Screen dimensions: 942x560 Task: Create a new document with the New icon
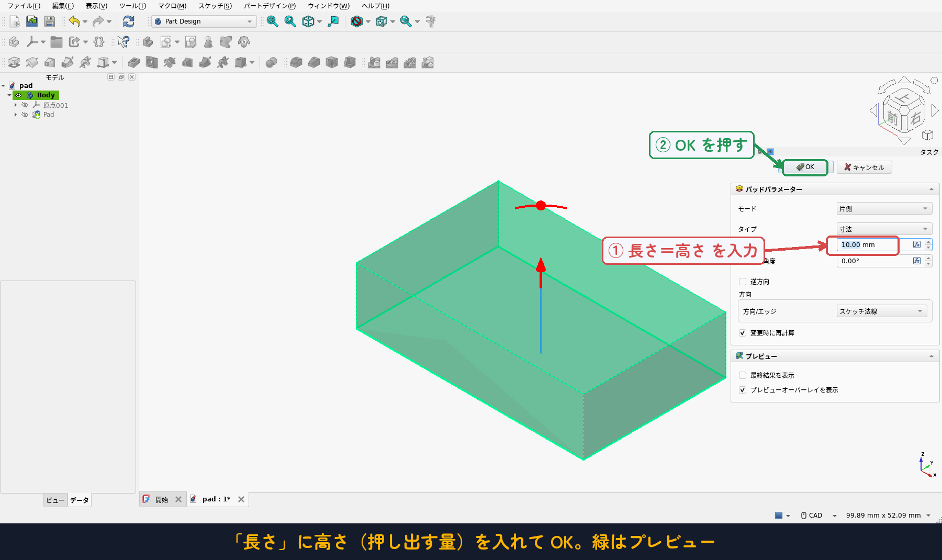click(15, 21)
